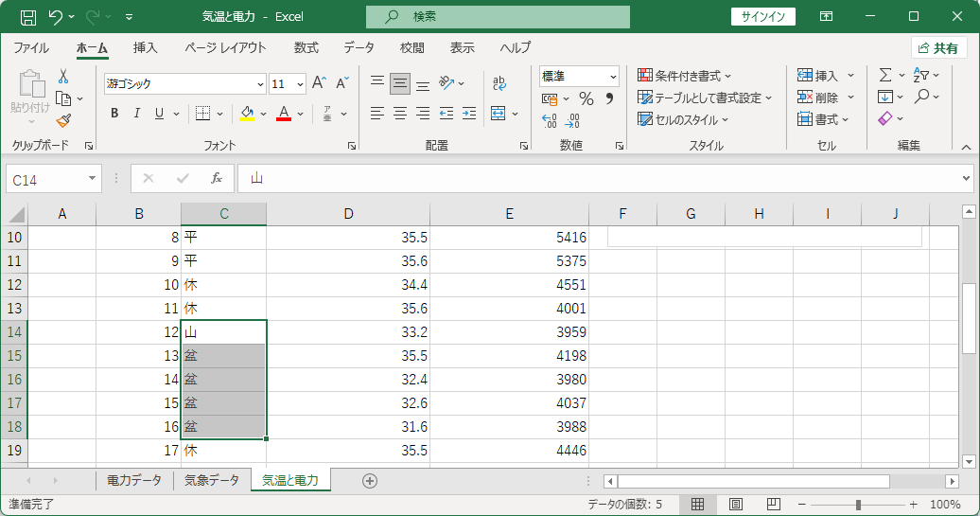The width and height of the screenshot is (980, 516).
Task: Switch to Page Layout view in status bar
Action: coord(736,504)
